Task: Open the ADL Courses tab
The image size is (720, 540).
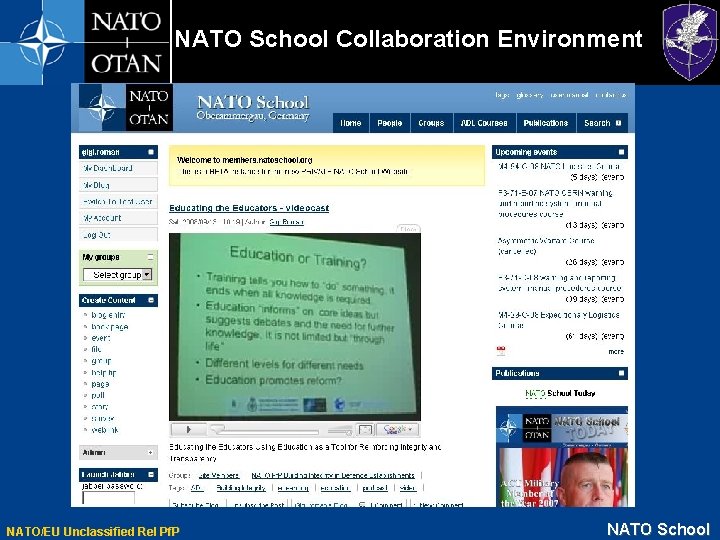Action: [x=484, y=123]
